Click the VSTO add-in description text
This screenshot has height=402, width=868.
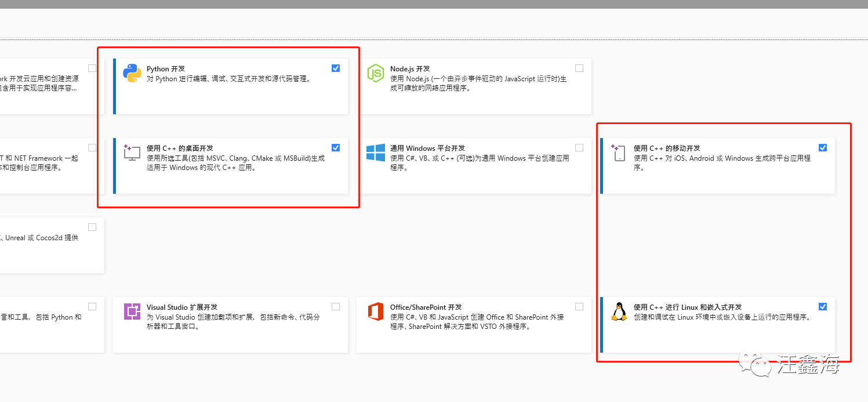[x=477, y=322]
